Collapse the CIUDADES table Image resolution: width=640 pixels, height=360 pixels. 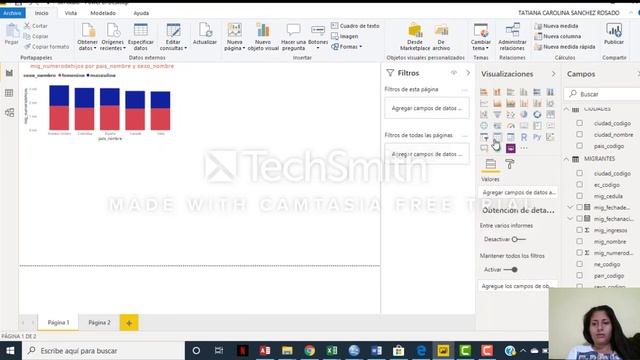[x=566, y=109]
